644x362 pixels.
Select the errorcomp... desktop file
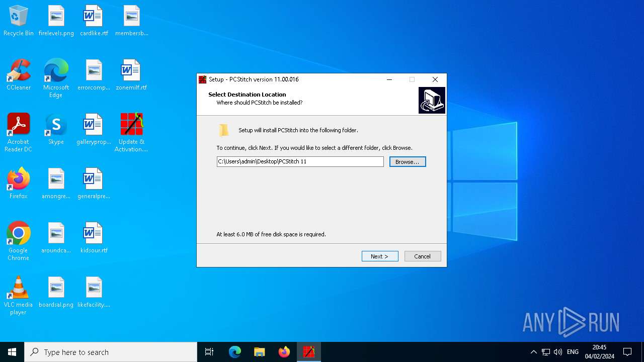coord(94,75)
